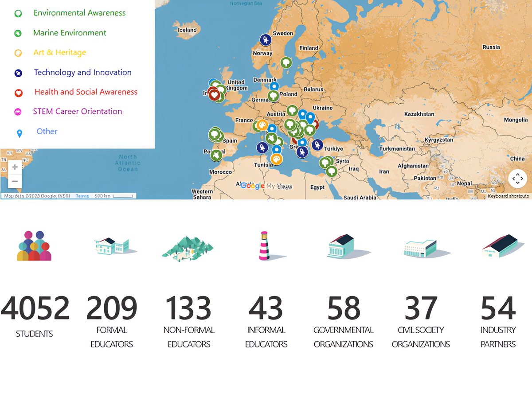Screen dimensions: 532x405
Task: Zoom out with the minus button
Action: (x=15, y=181)
